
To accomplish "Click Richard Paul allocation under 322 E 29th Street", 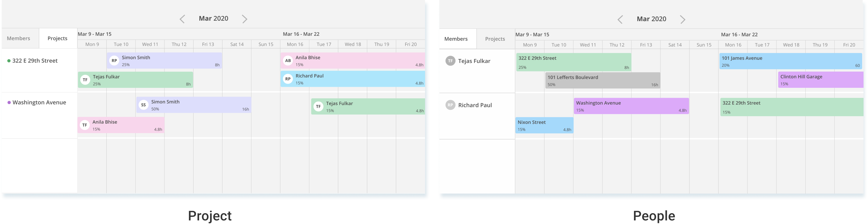I will (352, 79).
